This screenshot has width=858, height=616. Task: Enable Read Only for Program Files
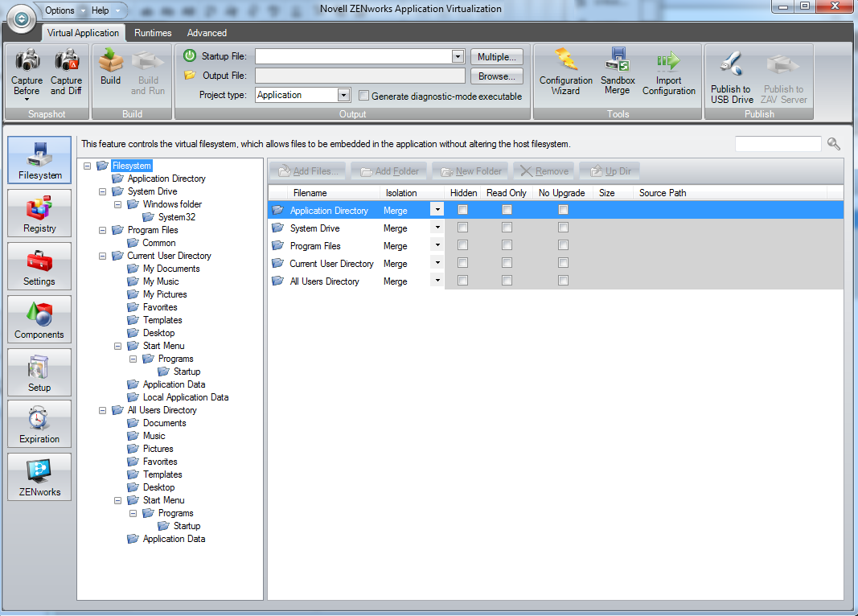click(x=506, y=245)
